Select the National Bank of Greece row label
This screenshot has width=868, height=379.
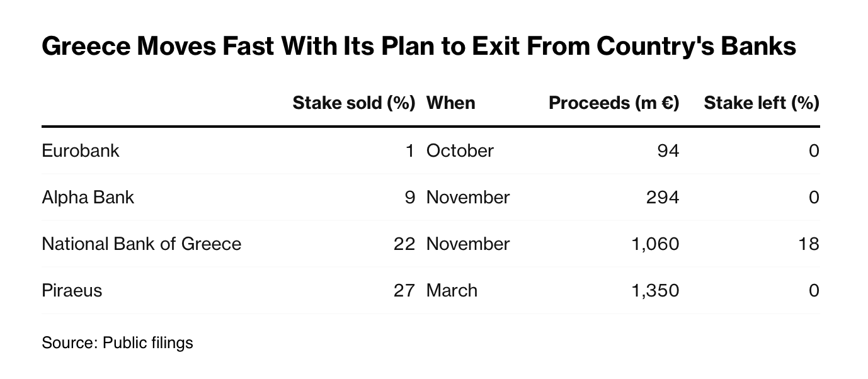tap(142, 244)
